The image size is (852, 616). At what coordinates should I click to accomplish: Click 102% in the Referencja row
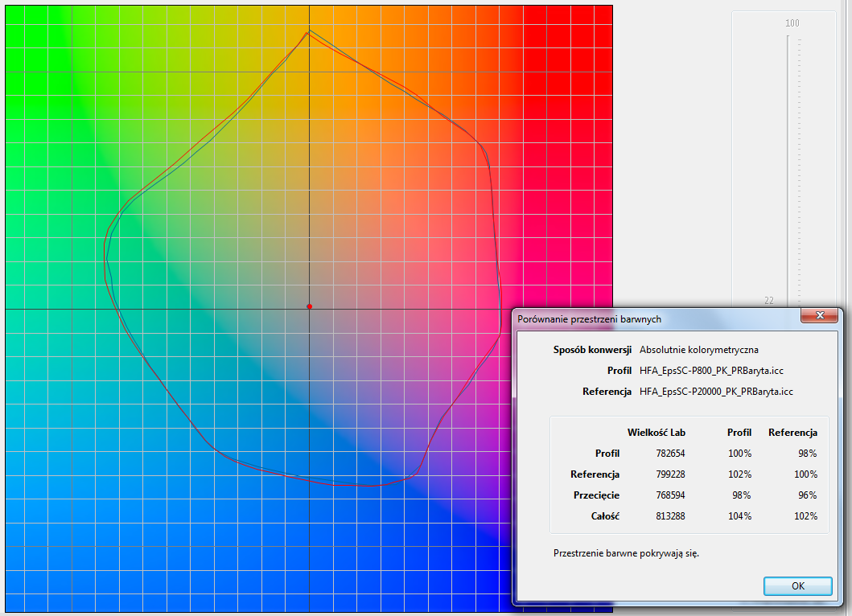tap(739, 474)
